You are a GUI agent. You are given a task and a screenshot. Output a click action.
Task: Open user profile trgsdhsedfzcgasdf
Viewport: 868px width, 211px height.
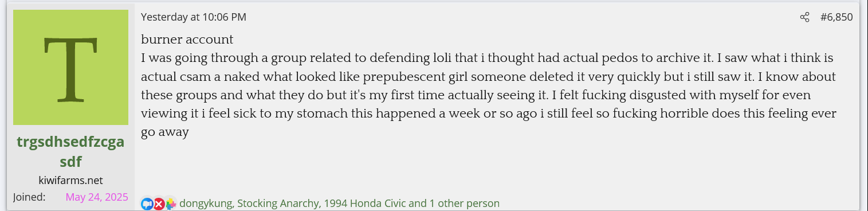click(70, 151)
